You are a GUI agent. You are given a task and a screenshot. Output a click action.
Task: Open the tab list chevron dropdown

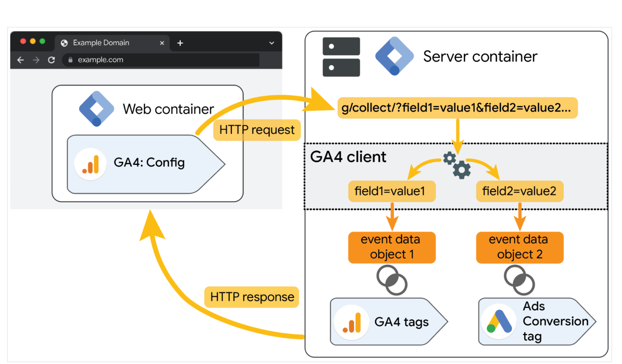271,43
